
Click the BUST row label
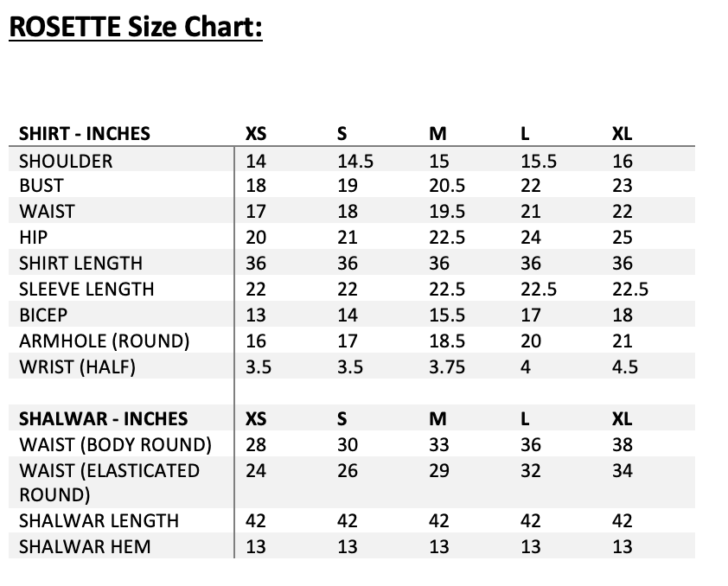(x=41, y=186)
